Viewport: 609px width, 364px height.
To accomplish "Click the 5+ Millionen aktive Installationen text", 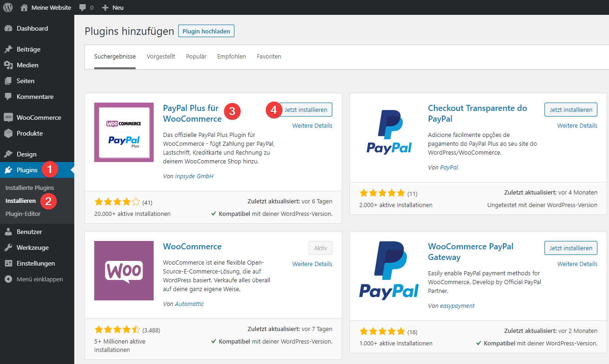I will (x=120, y=345).
